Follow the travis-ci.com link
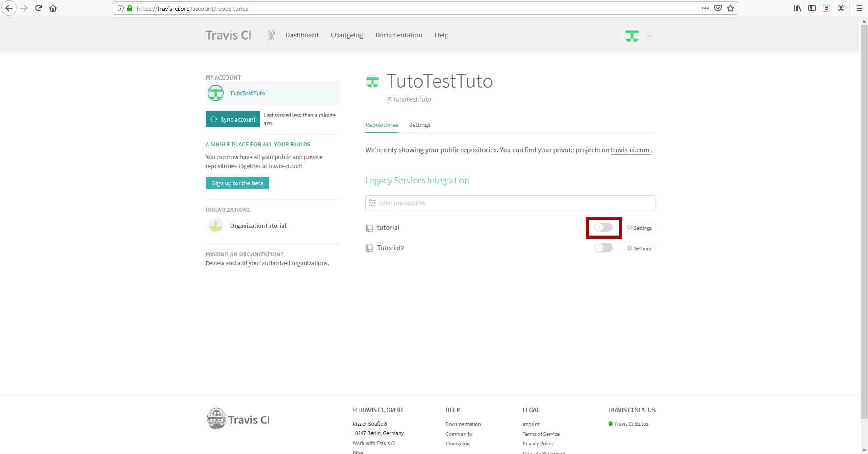The width and height of the screenshot is (868, 454). 630,150
